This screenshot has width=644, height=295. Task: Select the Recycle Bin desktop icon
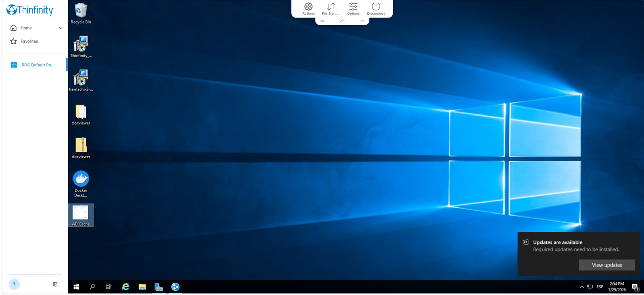tap(81, 13)
